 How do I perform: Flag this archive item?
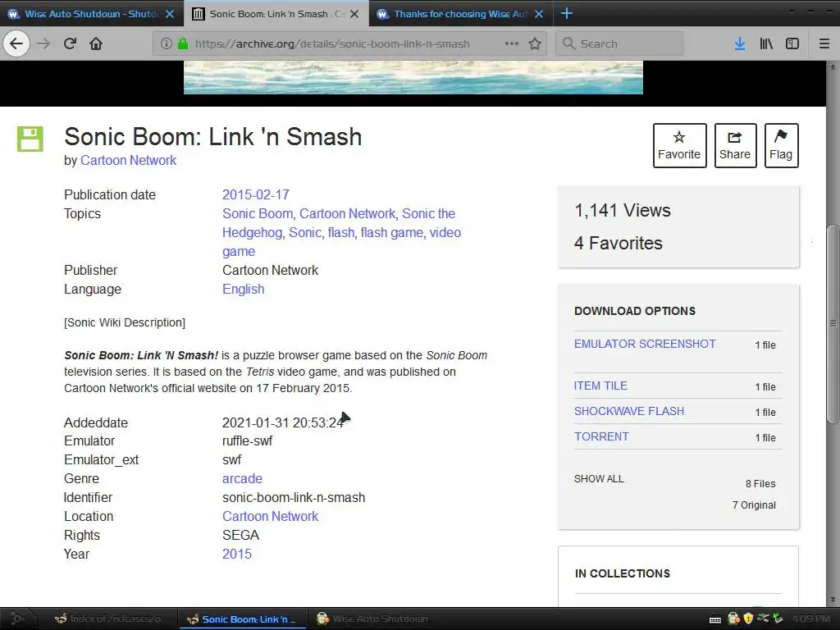tap(781, 145)
